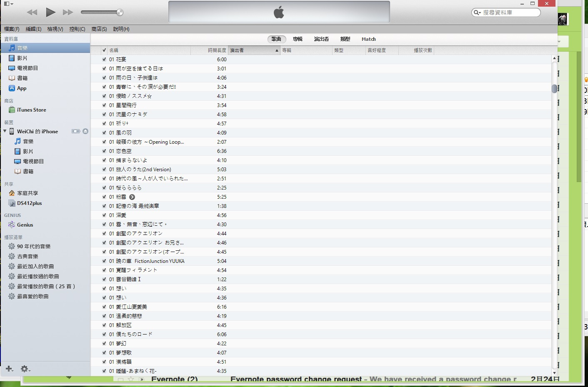The height and width of the screenshot is (387, 588).
Task: Switch to the Match tab
Action: click(369, 39)
